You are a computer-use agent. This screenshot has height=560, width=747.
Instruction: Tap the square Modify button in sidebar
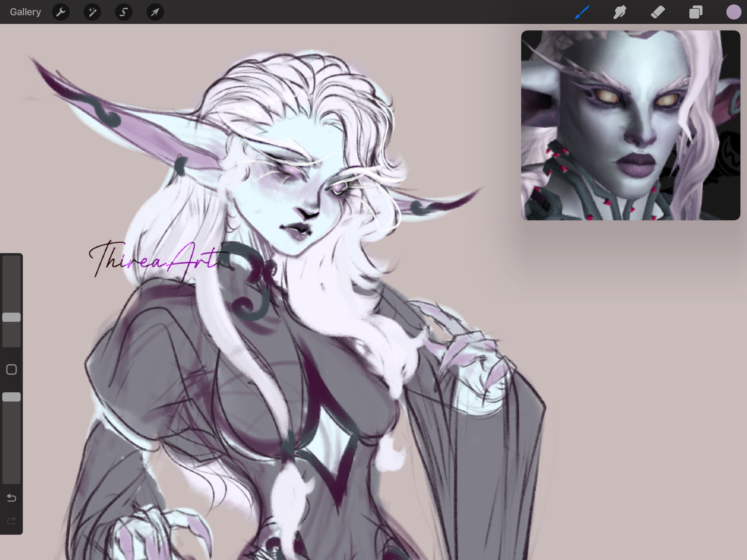[x=11, y=369]
